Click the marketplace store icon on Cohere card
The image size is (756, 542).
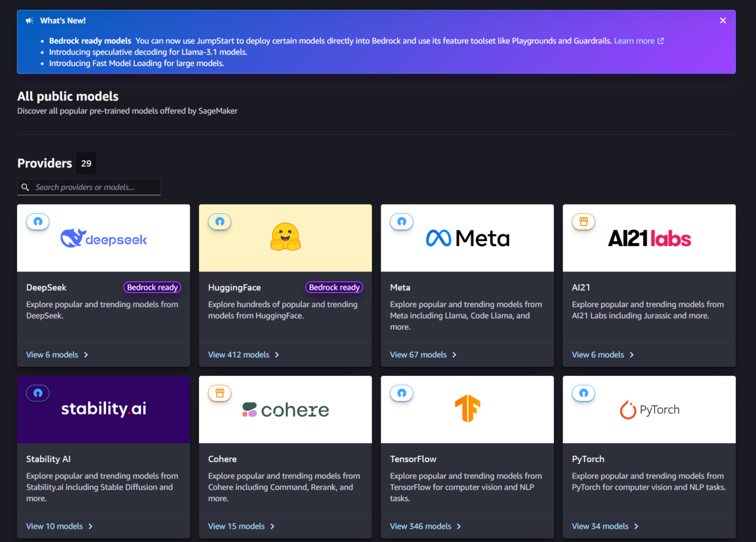pos(220,393)
